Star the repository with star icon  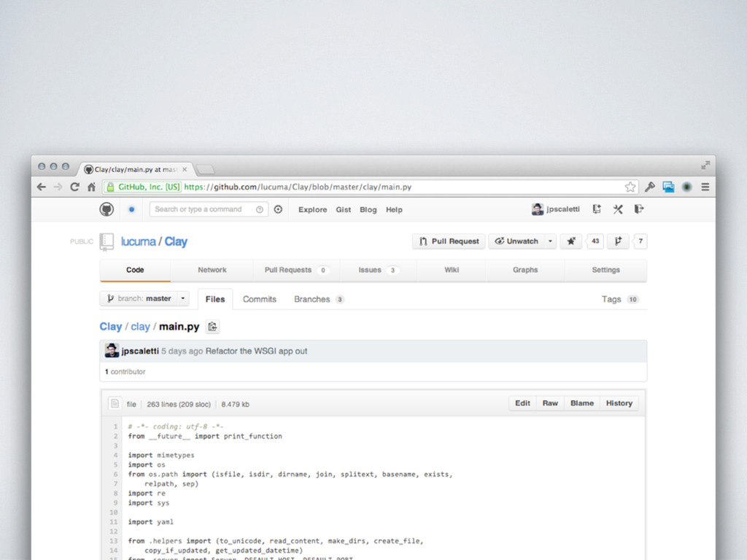pyautogui.click(x=570, y=241)
